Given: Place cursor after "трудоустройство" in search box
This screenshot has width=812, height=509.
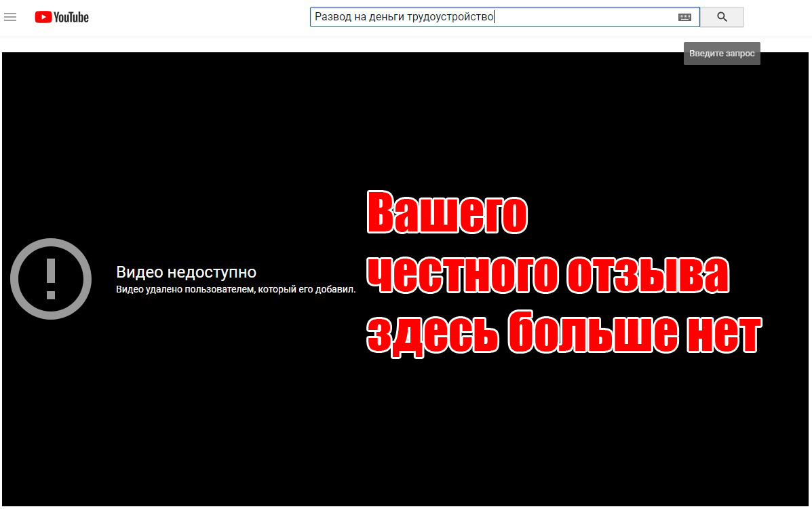Looking at the screenshot, I should pyautogui.click(x=495, y=17).
